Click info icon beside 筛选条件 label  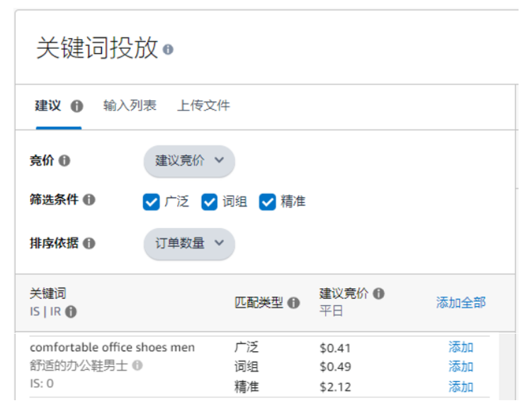coord(89,200)
